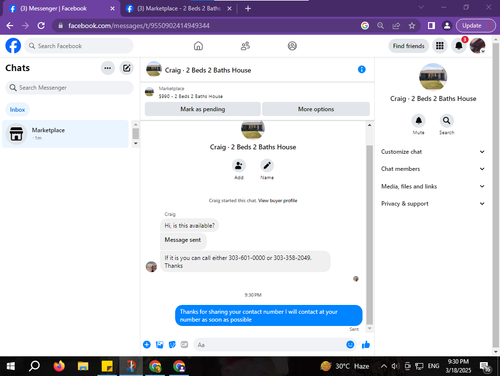Expand Customize chat section
The width and height of the screenshot is (500, 376).
[x=433, y=152]
